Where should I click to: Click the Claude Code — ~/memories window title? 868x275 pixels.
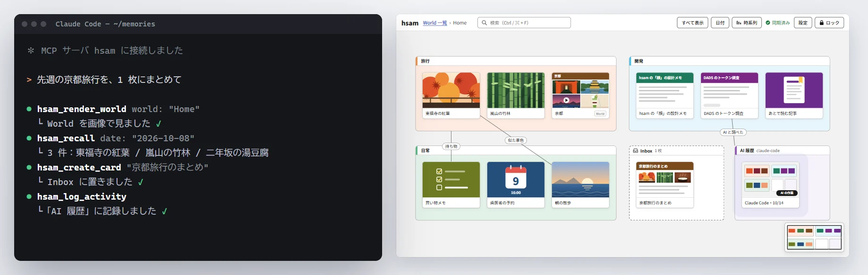105,24
